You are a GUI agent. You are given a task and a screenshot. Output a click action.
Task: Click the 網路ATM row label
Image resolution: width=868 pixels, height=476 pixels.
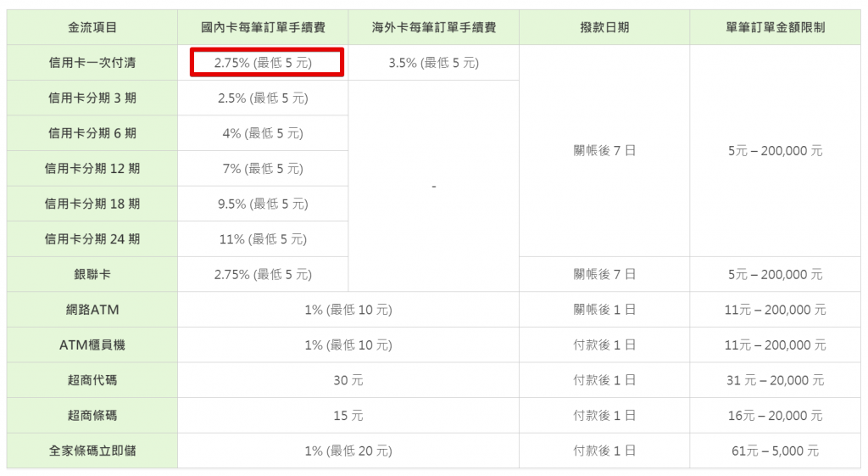[92, 310]
